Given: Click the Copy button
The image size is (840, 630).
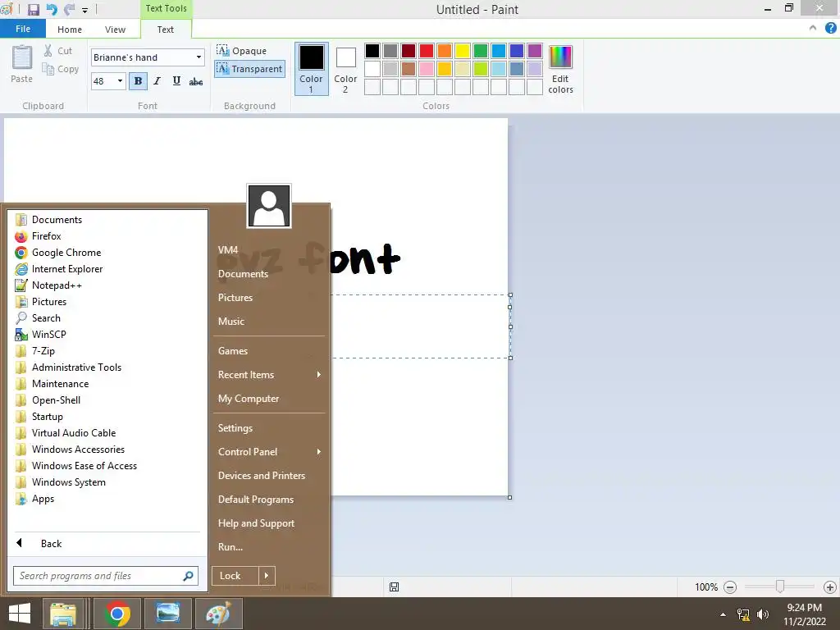Looking at the screenshot, I should coord(61,69).
